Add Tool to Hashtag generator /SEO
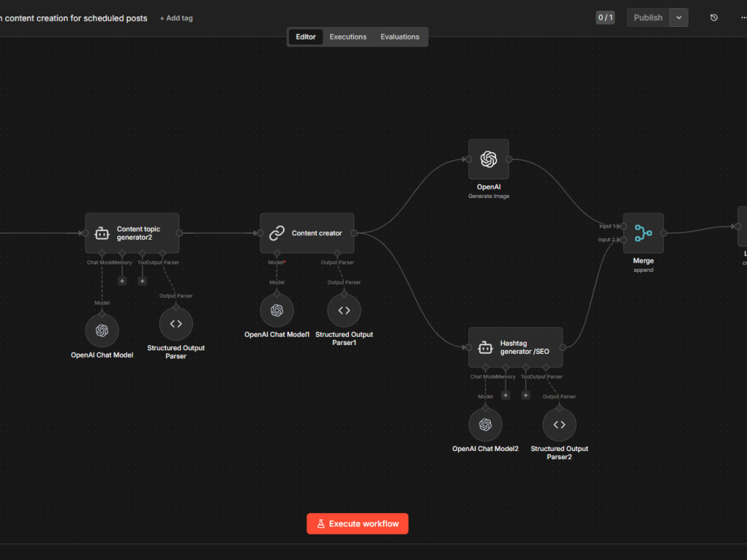The image size is (747, 560). tap(525, 395)
